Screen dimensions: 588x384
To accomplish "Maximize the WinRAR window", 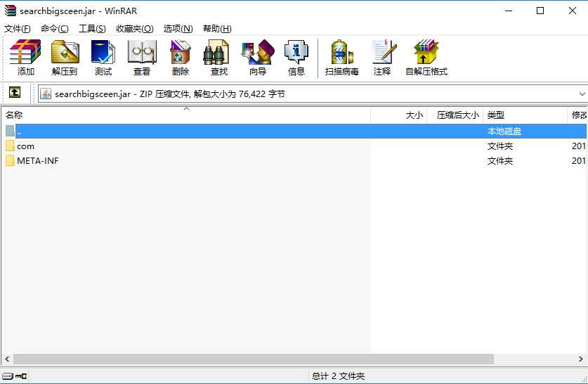I will click(x=540, y=11).
